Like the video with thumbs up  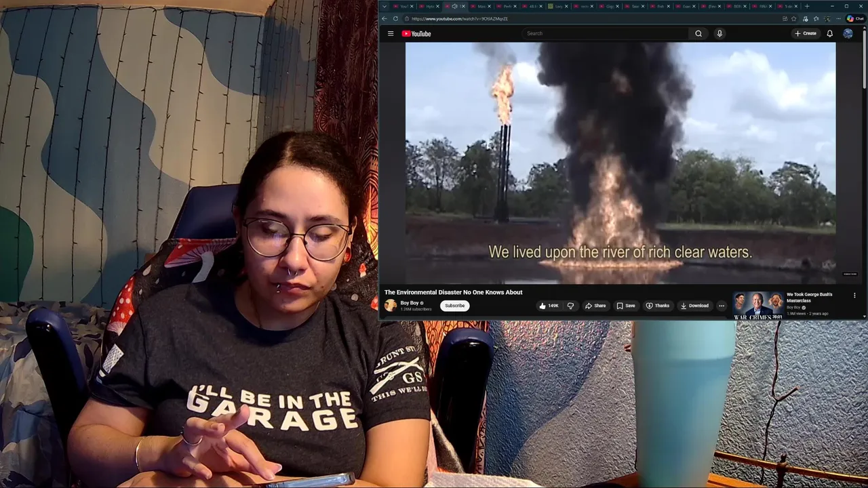(549, 306)
